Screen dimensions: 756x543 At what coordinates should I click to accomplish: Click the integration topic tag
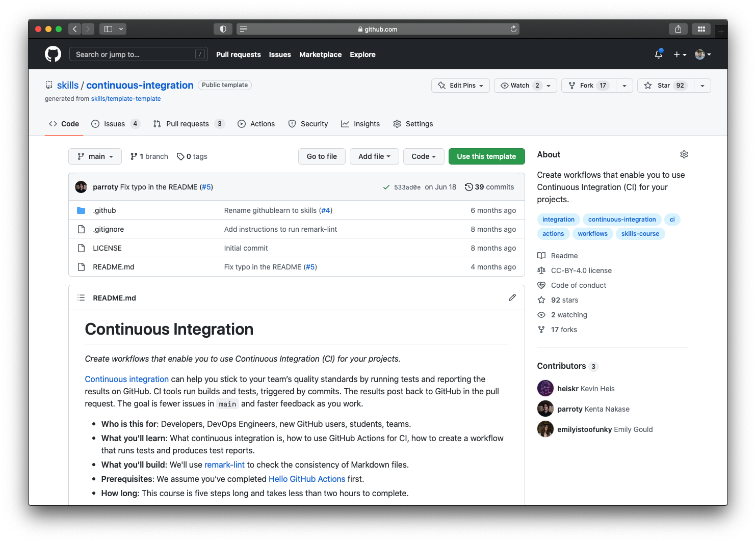558,220
